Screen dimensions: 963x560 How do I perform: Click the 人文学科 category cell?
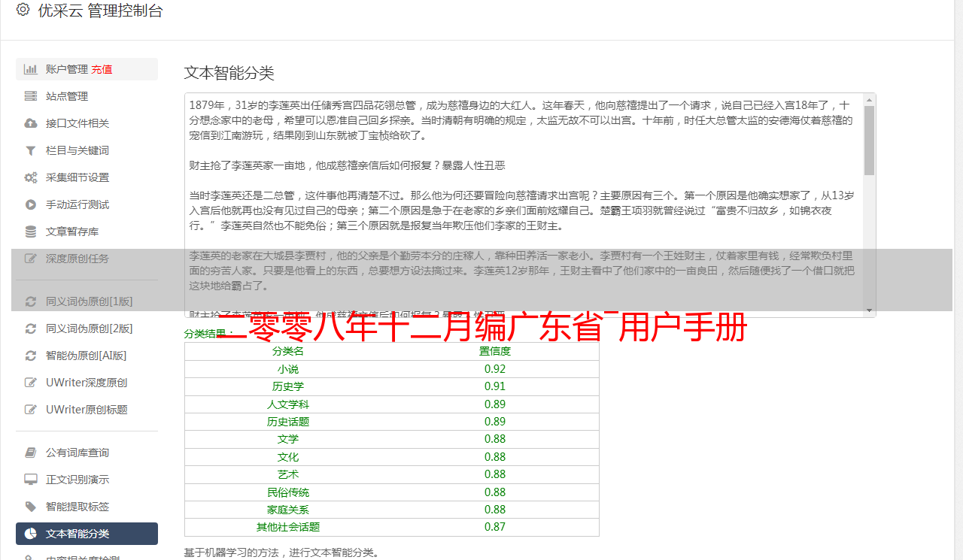pos(288,404)
